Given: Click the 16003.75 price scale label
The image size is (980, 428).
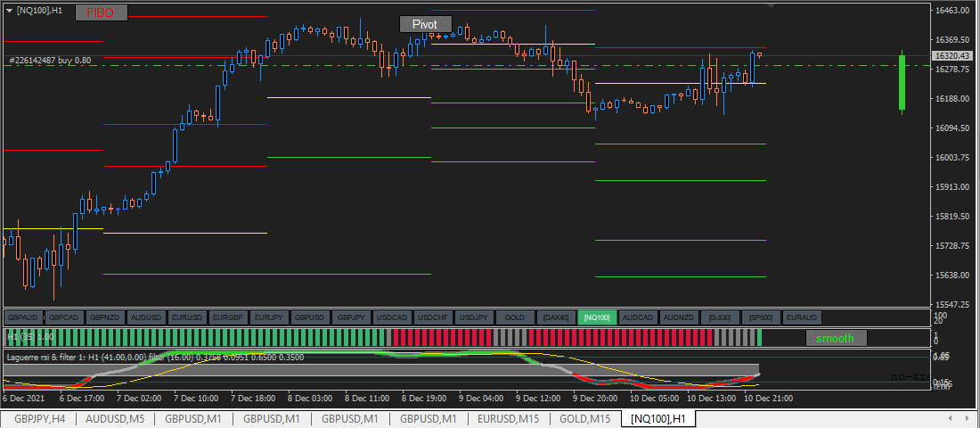Looking at the screenshot, I should [x=953, y=158].
